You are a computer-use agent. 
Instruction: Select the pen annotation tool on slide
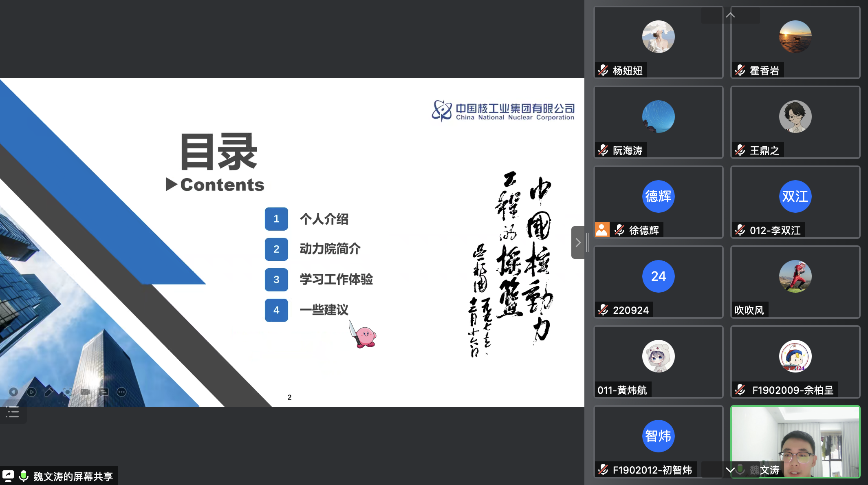tap(49, 392)
